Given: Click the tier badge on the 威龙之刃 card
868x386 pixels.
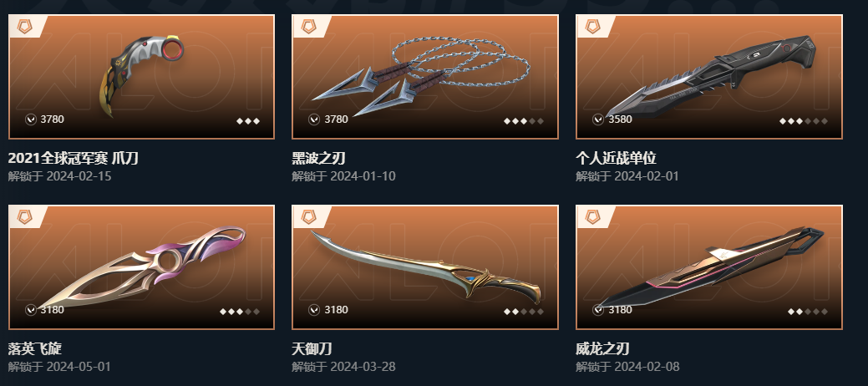Looking at the screenshot, I should coord(592,216).
